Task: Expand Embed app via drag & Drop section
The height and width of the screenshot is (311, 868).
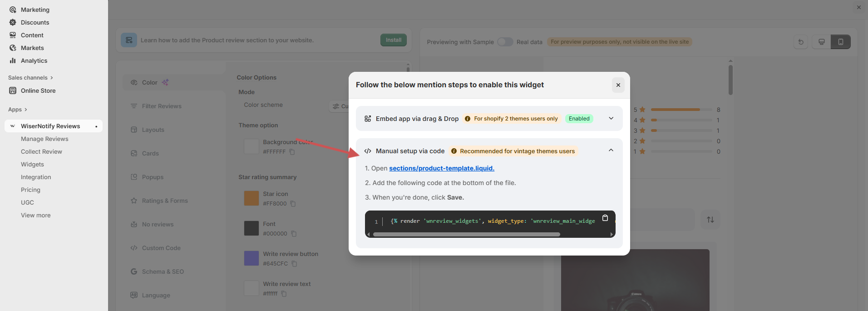Action: tap(611, 119)
